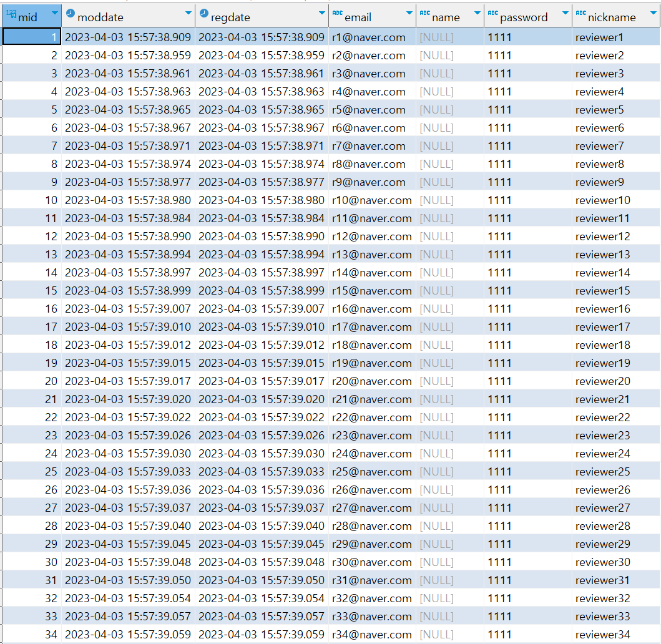
Task: Click moddate cell 2023-04-03 15:57:38.963
Action: 128,92
